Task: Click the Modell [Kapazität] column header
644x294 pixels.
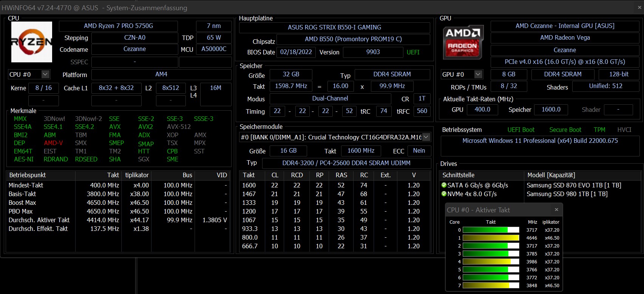Action: point(582,175)
